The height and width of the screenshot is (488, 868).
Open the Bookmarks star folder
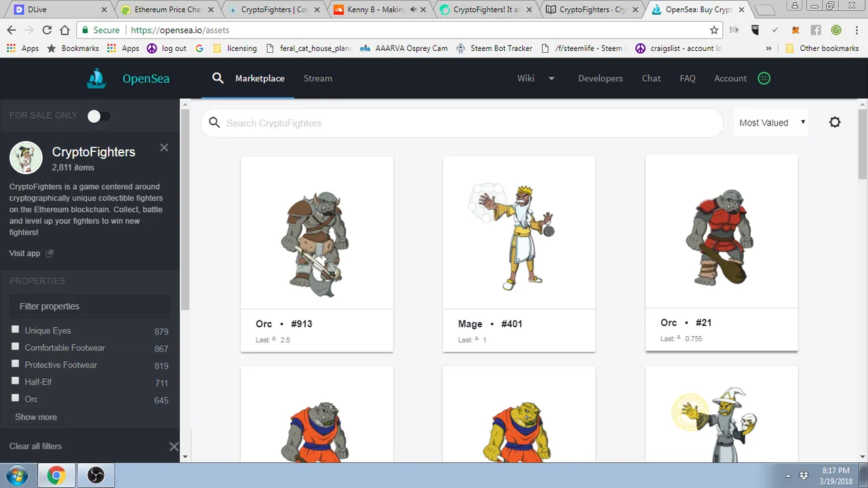pos(73,48)
